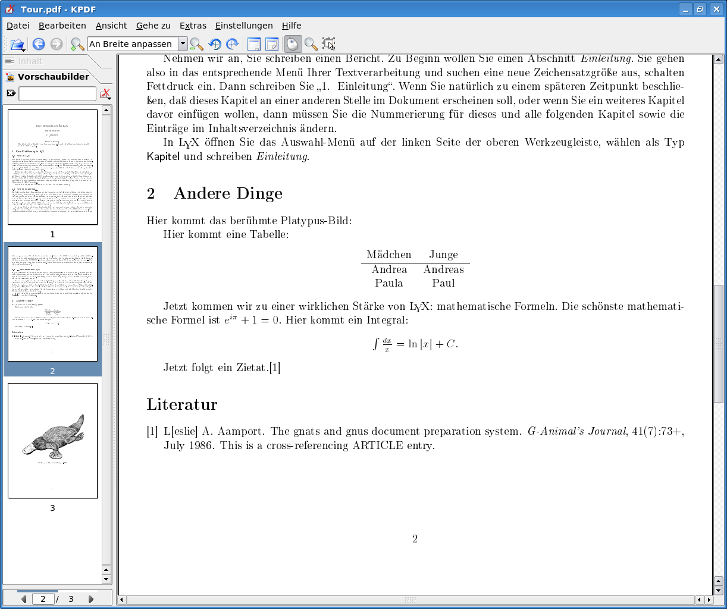Click the KPDF window title icon

[x=10, y=9]
